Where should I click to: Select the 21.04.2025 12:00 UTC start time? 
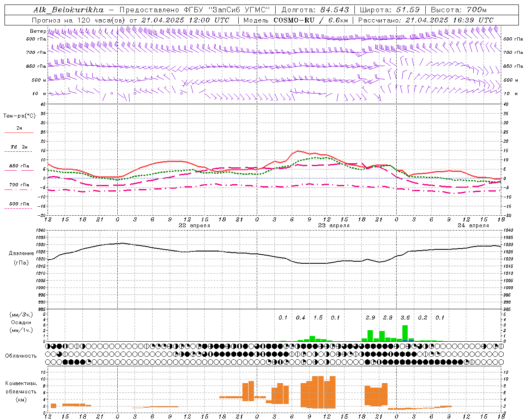185,20
